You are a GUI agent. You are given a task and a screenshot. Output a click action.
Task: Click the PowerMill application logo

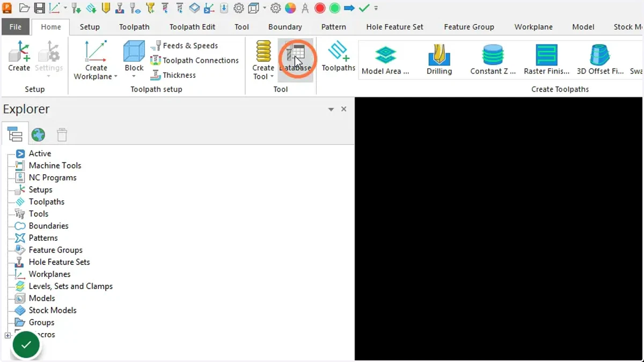7,8
